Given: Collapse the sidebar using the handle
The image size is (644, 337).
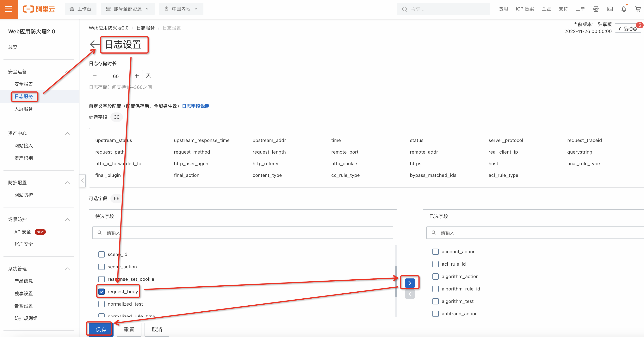Looking at the screenshot, I should [82, 180].
